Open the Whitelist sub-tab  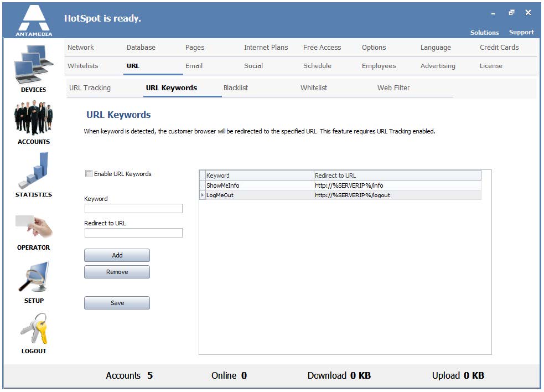point(314,88)
